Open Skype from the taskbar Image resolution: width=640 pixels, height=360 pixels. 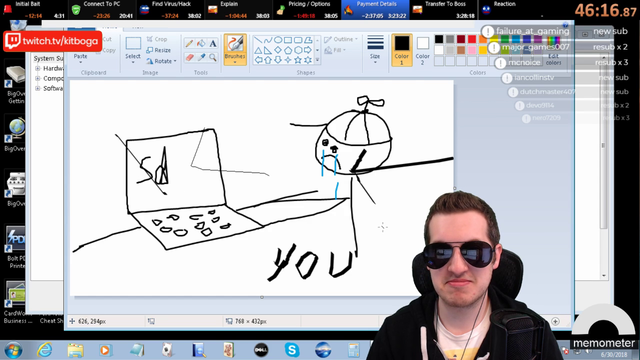tap(292, 350)
